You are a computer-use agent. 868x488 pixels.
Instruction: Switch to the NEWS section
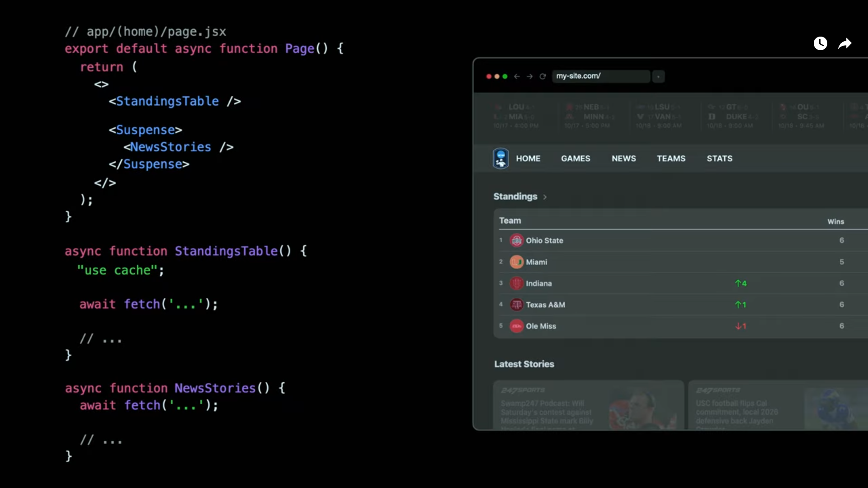(623, 159)
